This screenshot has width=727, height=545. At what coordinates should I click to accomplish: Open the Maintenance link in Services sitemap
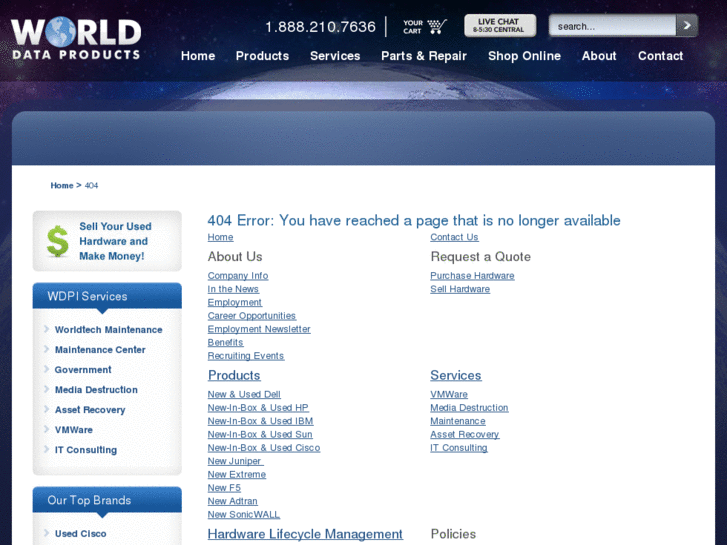point(458,421)
